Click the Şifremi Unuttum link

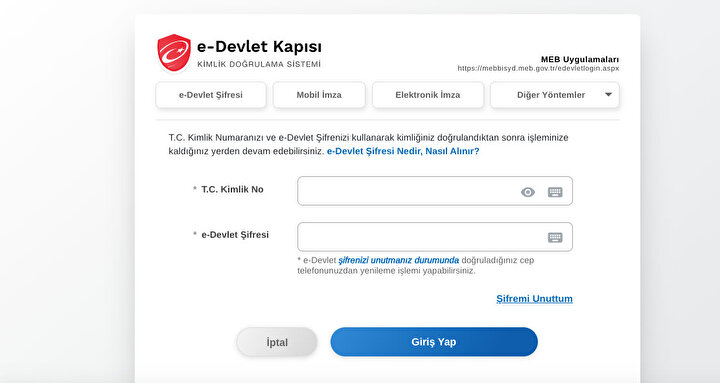point(534,299)
